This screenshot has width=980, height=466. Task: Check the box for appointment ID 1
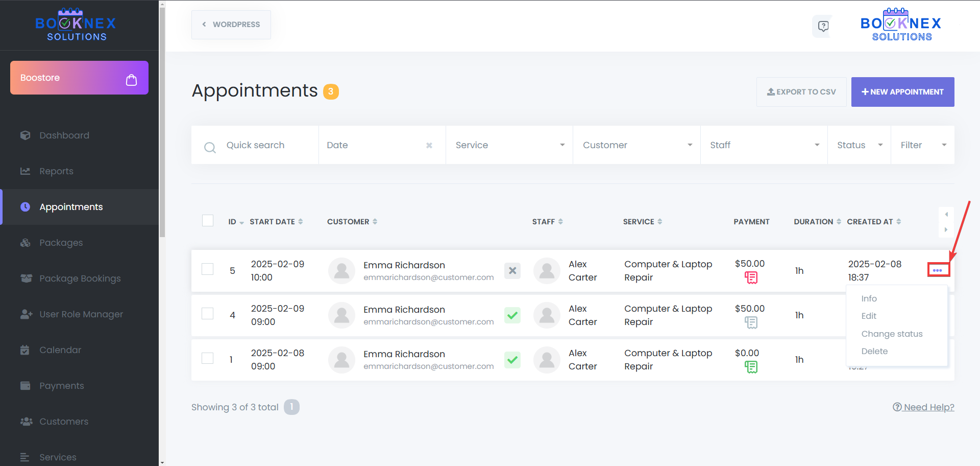click(x=208, y=358)
